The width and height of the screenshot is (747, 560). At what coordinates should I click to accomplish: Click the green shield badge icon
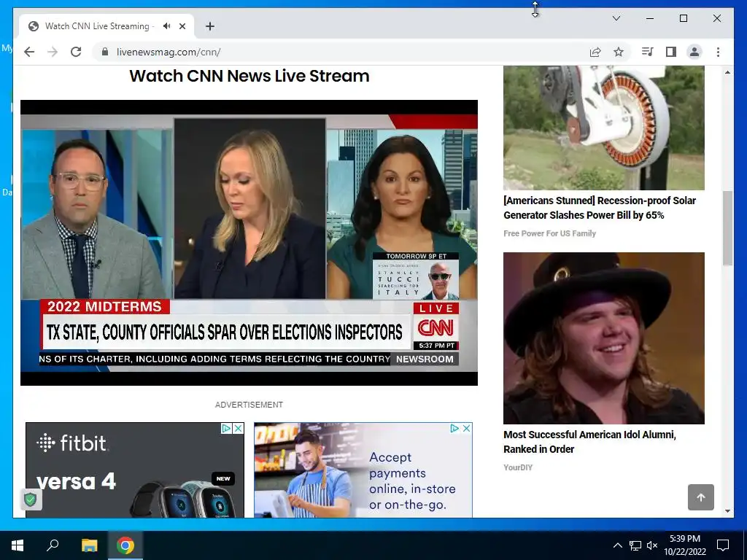31,499
